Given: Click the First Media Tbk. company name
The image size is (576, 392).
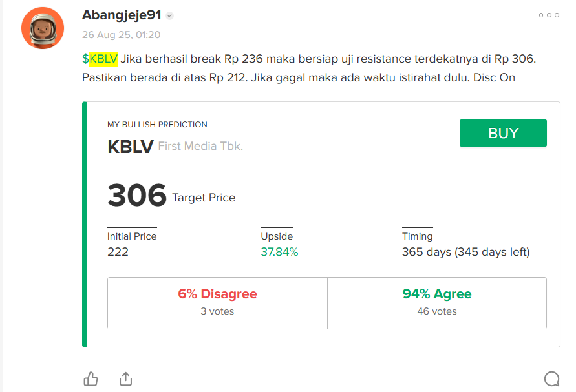Looking at the screenshot, I should coord(200,146).
